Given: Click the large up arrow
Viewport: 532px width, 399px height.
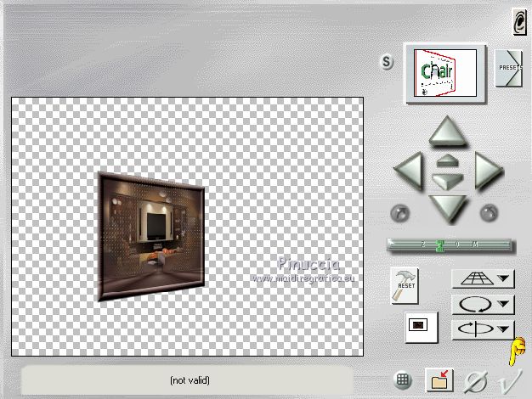Looking at the screenshot, I should [447, 131].
